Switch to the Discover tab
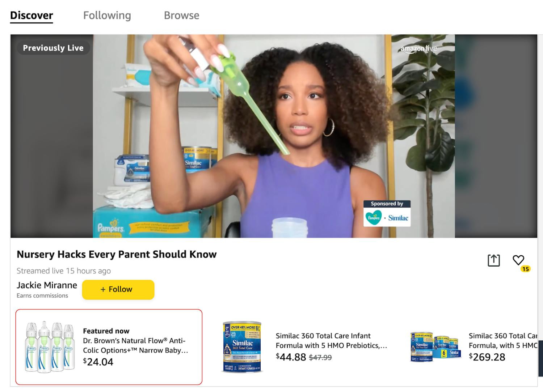 click(x=31, y=16)
